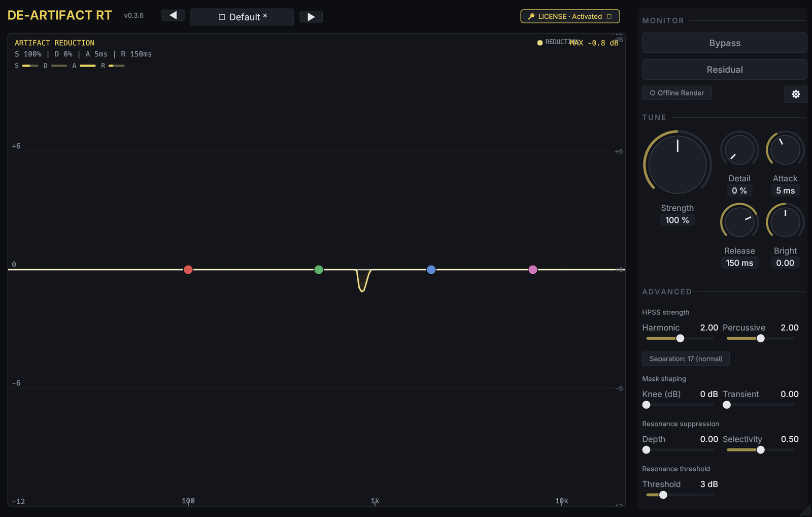Click the Threshold value 3 dB

(709, 484)
